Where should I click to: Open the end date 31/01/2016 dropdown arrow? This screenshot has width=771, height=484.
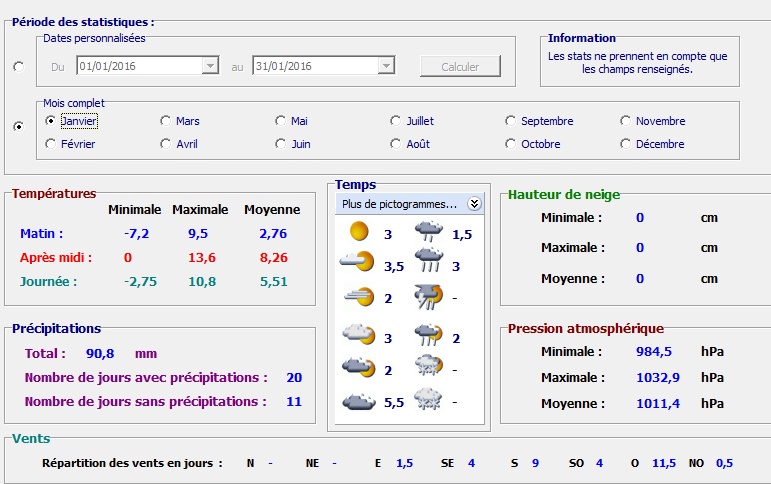(x=386, y=65)
